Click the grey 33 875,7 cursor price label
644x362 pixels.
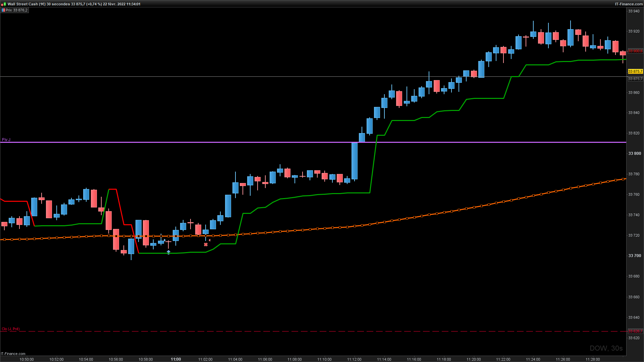point(635,79)
